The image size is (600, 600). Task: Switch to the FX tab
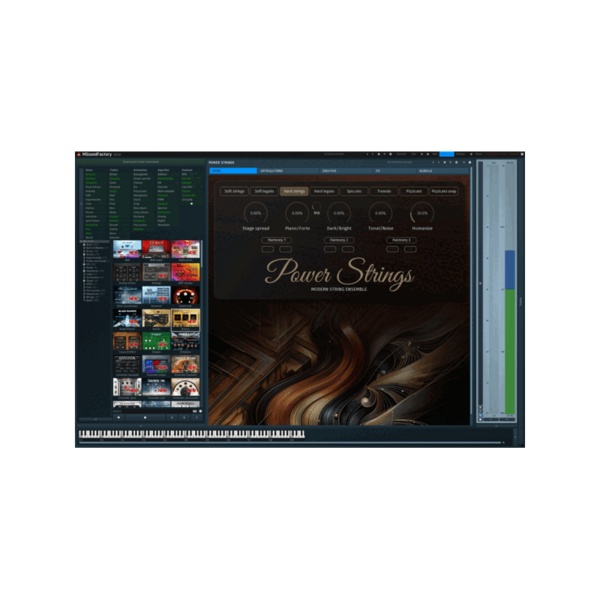click(x=394, y=171)
